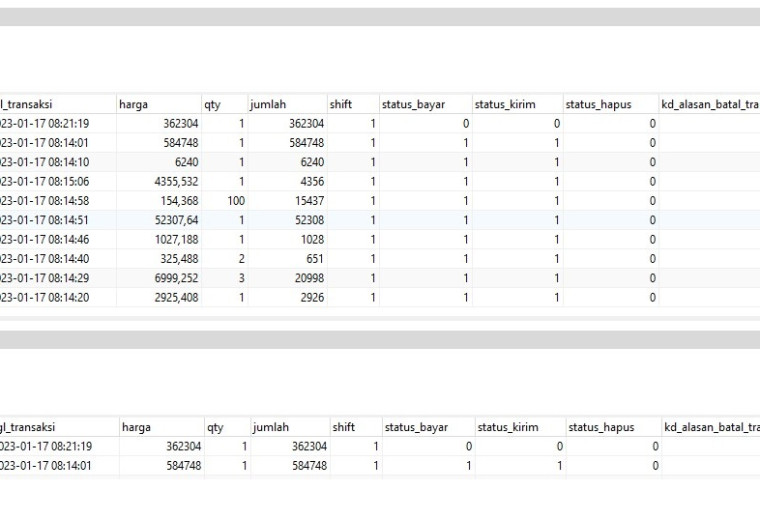Click the jumlah header in bottom table

point(290,427)
